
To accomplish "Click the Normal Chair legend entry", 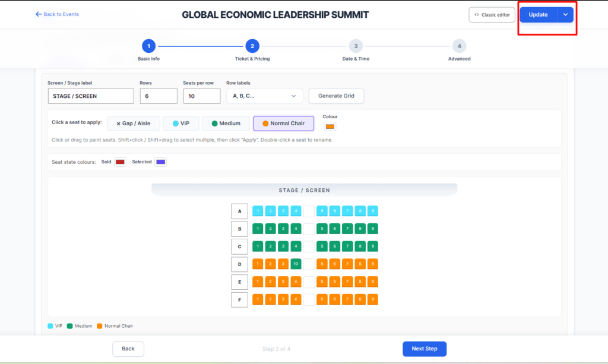I will (115, 326).
